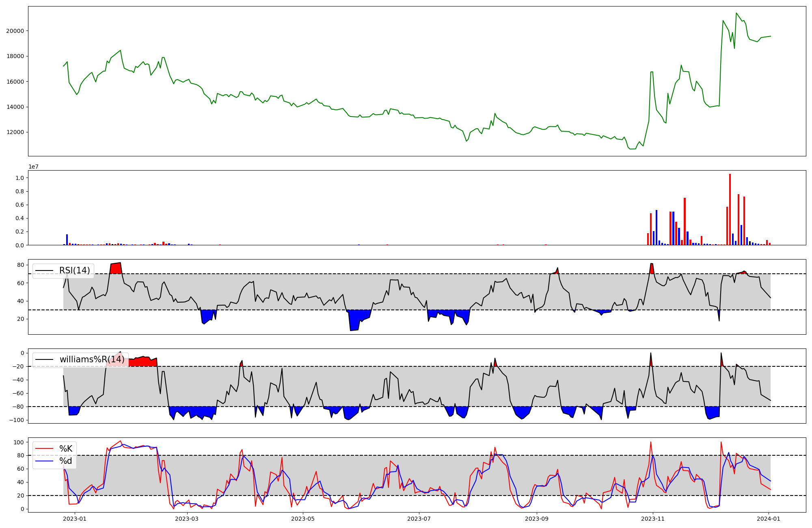Click the RSI(14) legend label
This screenshot has height=528, width=812.
(75, 270)
